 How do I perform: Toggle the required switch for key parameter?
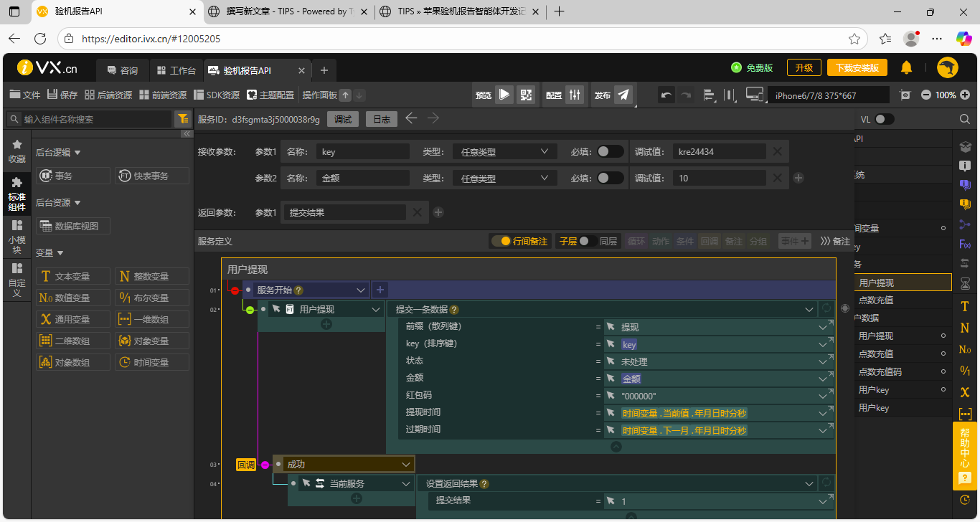tap(610, 151)
